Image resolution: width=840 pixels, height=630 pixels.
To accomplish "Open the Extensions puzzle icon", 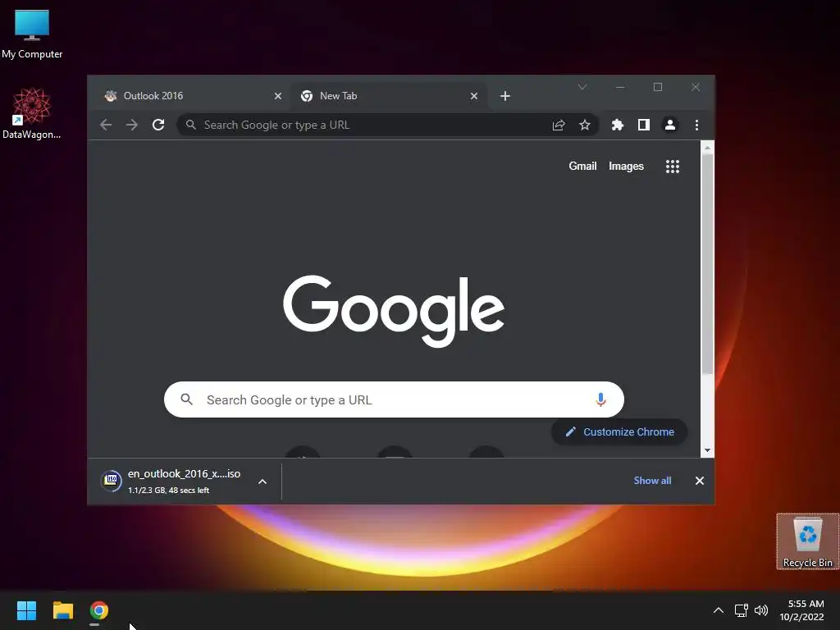I will [x=617, y=125].
